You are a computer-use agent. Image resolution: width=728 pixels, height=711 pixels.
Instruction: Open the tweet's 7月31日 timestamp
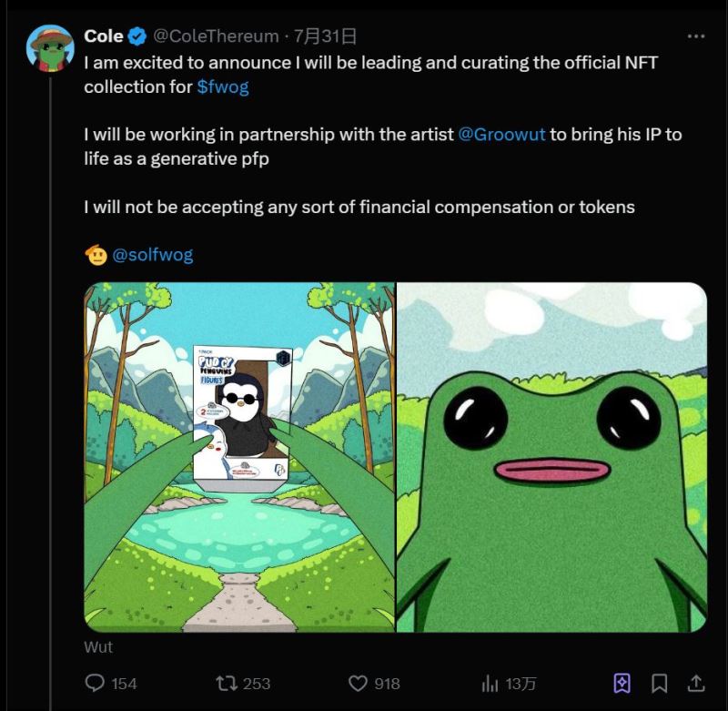coord(326,36)
